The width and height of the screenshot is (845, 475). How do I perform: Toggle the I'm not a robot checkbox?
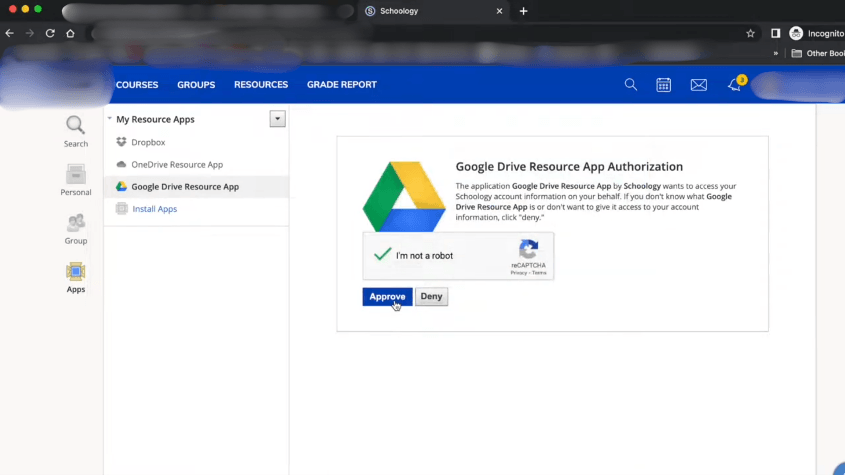382,255
